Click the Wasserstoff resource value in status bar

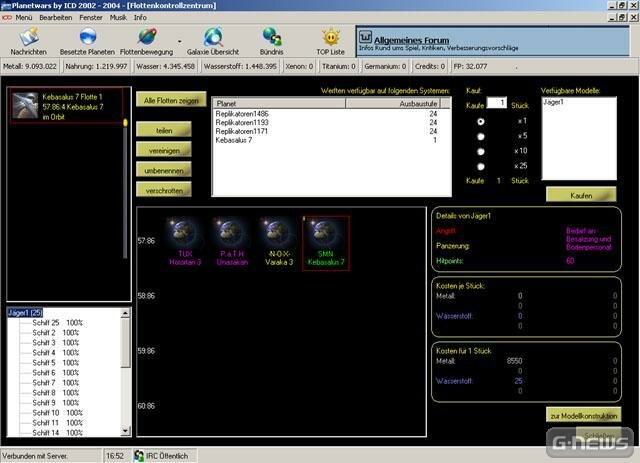pos(240,66)
